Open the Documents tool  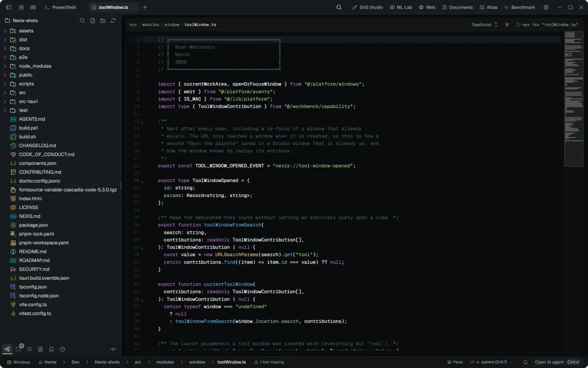point(457,7)
